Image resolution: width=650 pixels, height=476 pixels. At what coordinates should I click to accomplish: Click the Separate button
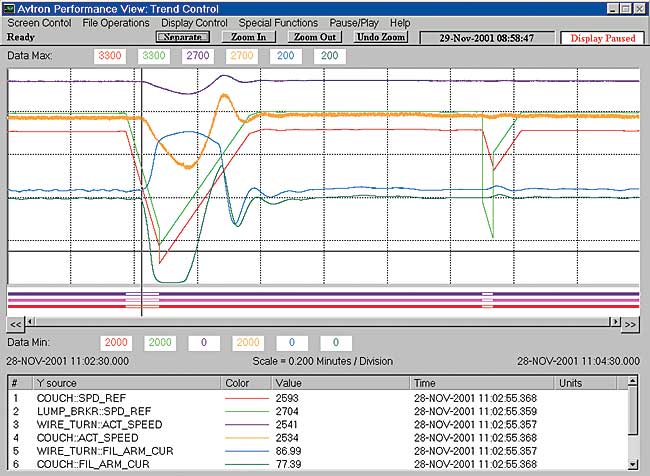pos(183,37)
